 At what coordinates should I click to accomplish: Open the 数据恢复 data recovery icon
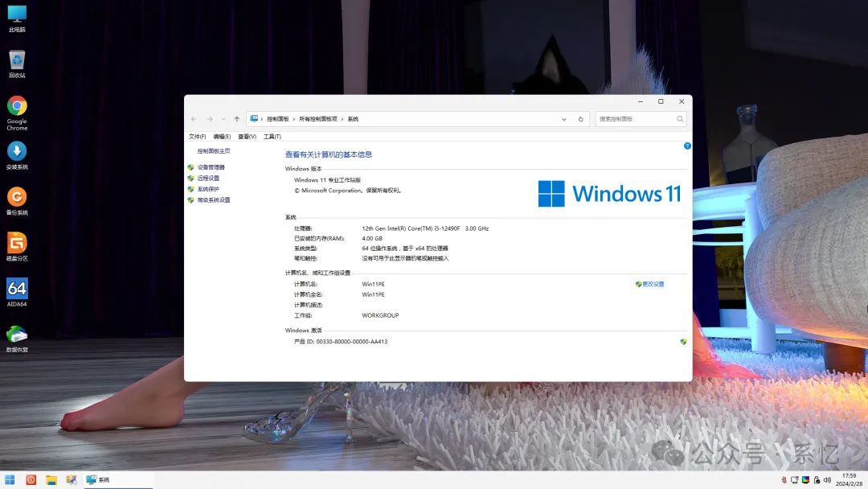pyautogui.click(x=17, y=339)
